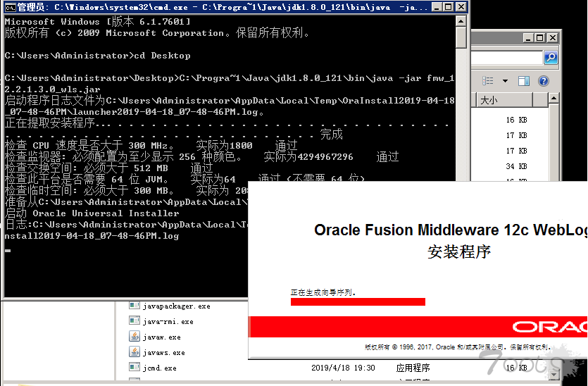The height and width of the screenshot is (386, 588).
Task: Click the cmd window system menu icon
Action: tap(10, 7)
